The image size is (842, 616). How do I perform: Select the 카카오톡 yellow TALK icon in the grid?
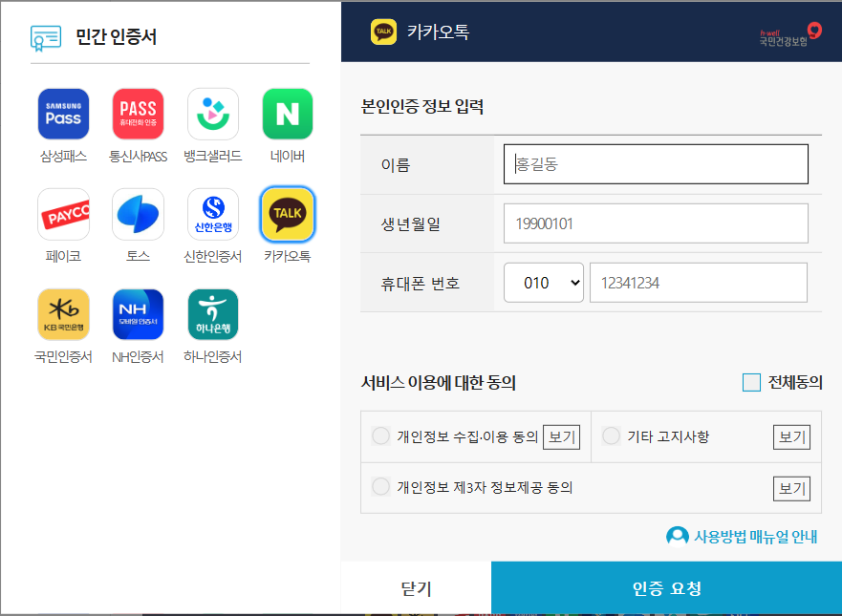click(x=288, y=214)
